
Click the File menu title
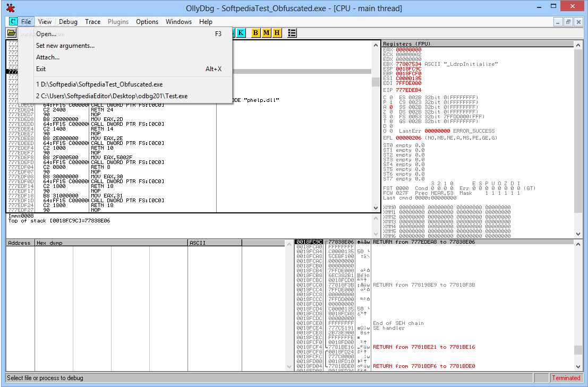tap(26, 21)
